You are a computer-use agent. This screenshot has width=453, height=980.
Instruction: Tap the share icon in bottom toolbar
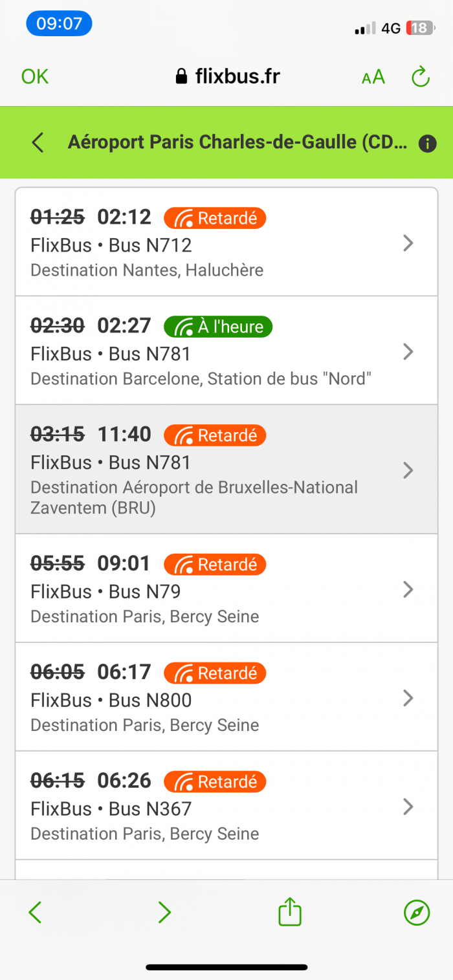point(290,912)
